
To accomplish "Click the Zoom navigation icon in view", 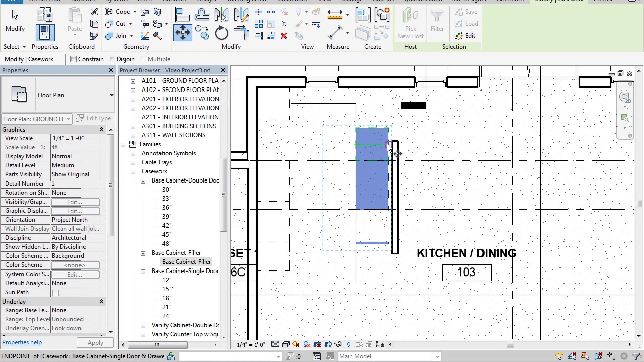I will [625, 119].
